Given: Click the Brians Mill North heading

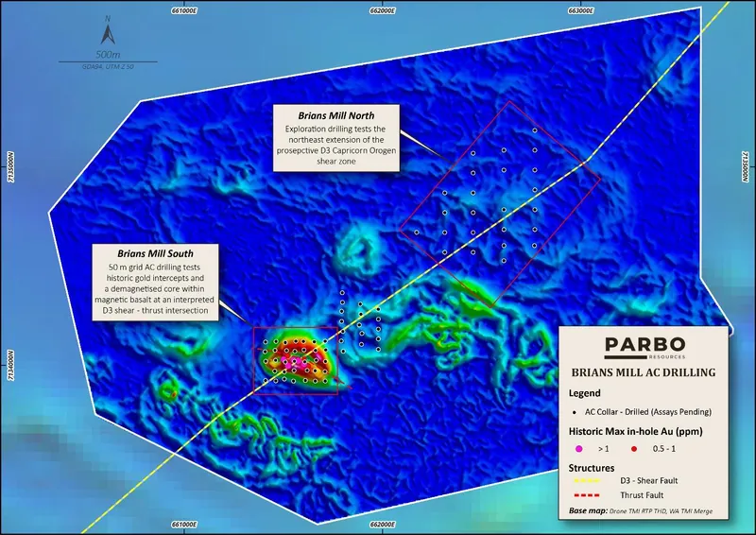Looking at the screenshot, I should pyautogui.click(x=336, y=115).
